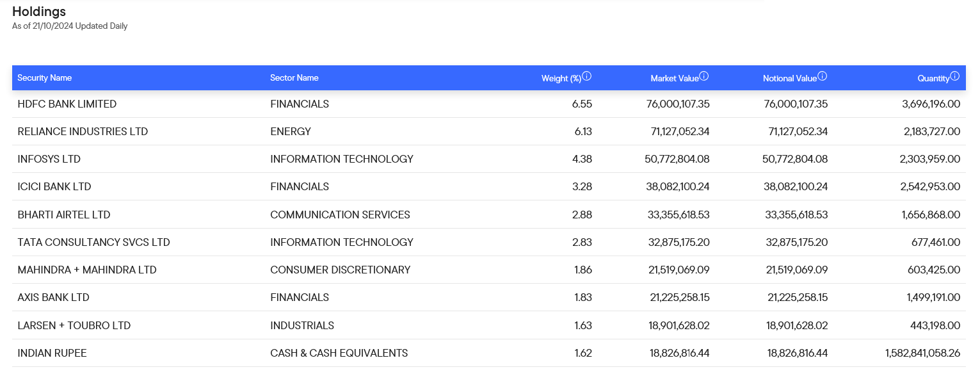The height and width of the screenshot is (374, 980).
Task: Click the Market Value info icon
Action: 704,76
